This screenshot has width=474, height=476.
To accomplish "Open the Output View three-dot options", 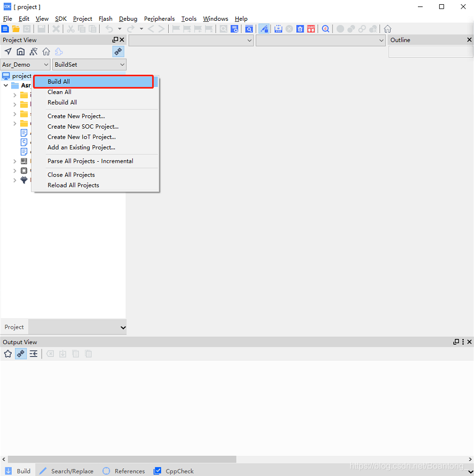I will pos(463,342).
